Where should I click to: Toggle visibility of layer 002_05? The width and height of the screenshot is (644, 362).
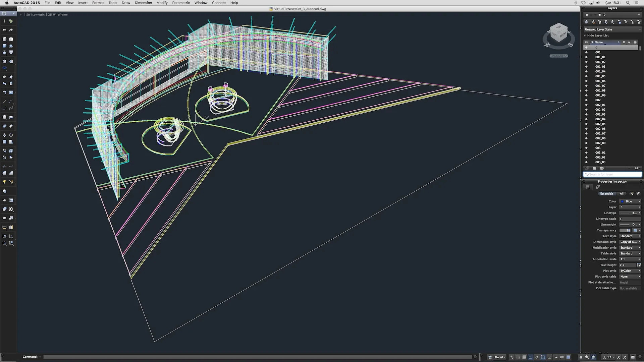[587, 124]
